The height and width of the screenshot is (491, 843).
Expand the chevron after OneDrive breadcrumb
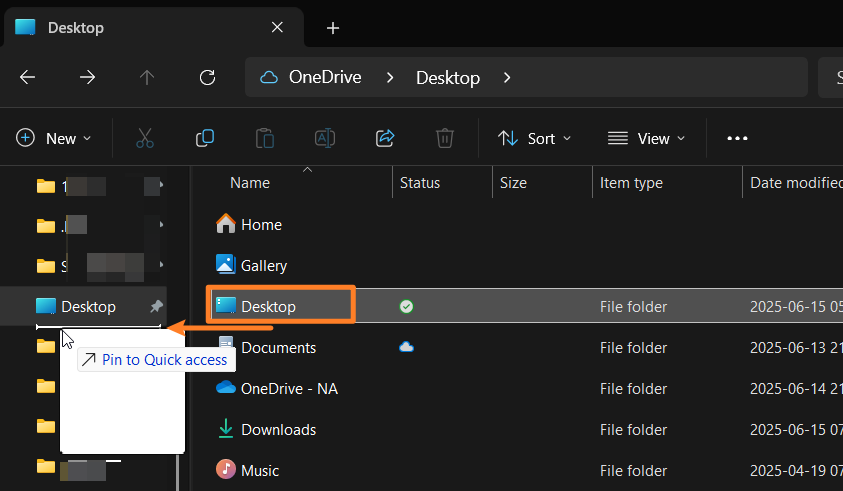[x=390, y=78]
